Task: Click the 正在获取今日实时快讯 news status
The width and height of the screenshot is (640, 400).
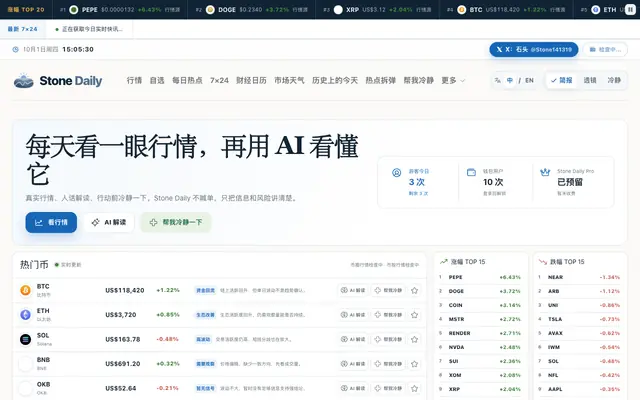Action: click(89, 29)
